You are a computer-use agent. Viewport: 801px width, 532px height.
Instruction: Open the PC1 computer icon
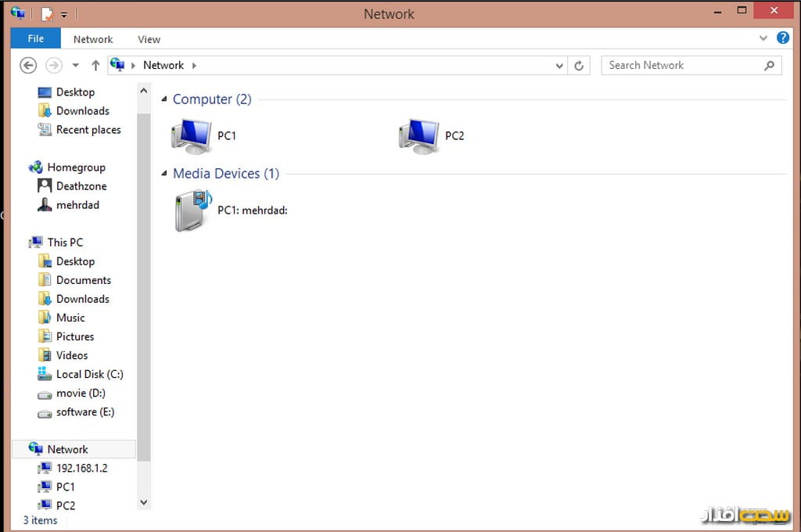(192, 136)
